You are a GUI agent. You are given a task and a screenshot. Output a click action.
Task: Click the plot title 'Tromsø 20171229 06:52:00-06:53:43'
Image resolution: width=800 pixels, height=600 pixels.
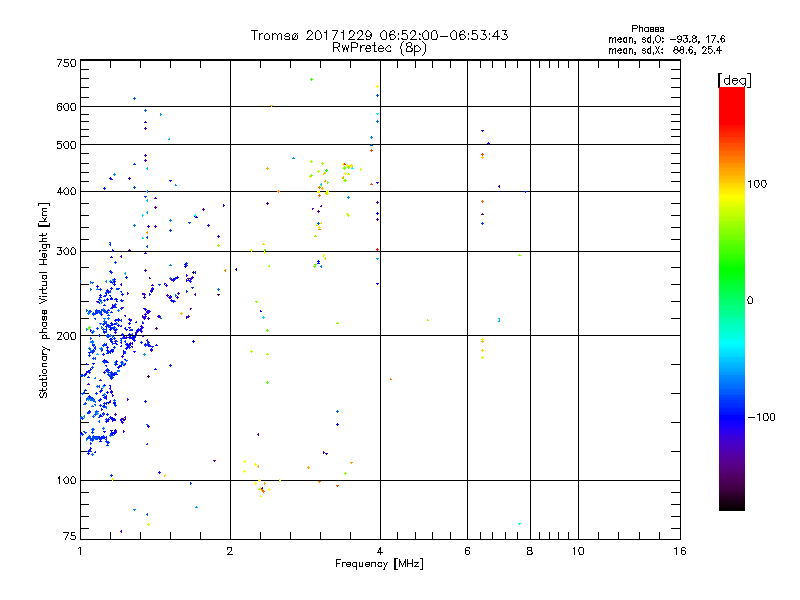click(379, 35)
